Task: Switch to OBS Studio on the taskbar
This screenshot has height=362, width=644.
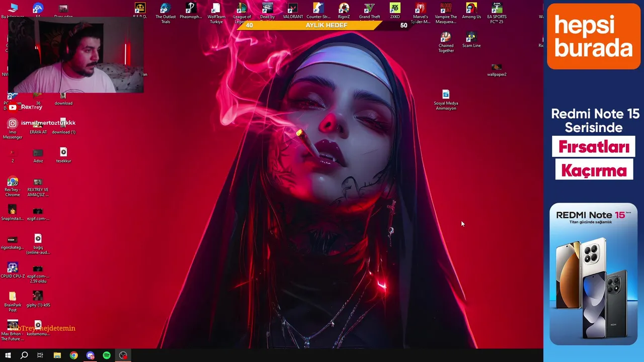Action: click(x=123, y=355)
